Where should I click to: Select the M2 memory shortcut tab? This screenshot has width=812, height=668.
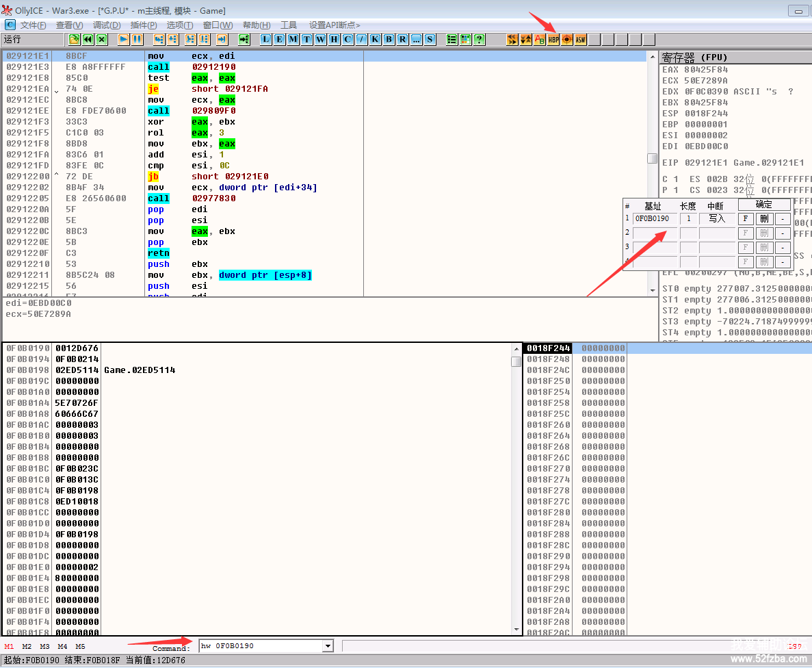[27, 646]
